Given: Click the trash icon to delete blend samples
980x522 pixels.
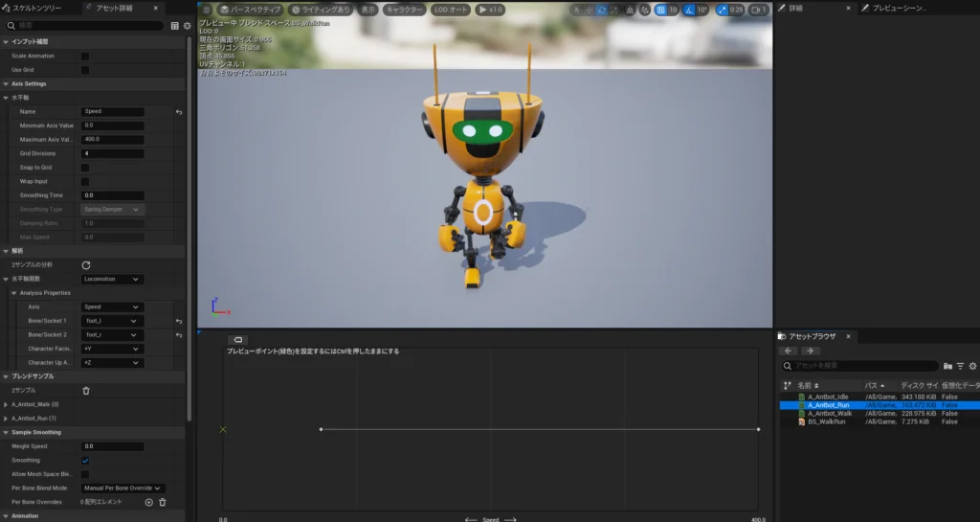Looking at the screenshot, I should (x=86, y=390).
